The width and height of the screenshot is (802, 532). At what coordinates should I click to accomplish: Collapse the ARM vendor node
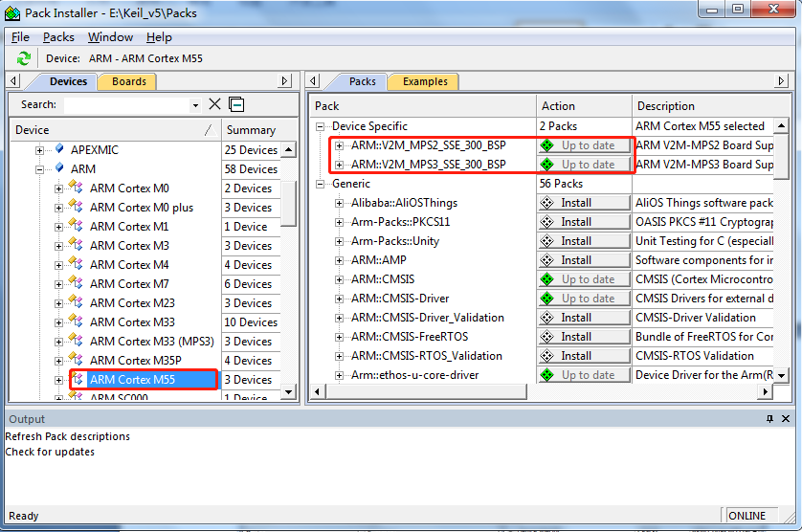point(39,169)
